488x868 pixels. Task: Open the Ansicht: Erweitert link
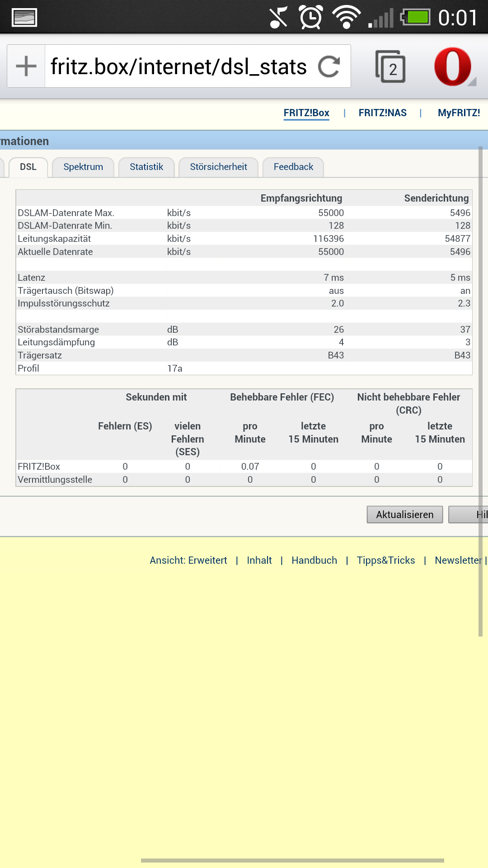point(188,560)
